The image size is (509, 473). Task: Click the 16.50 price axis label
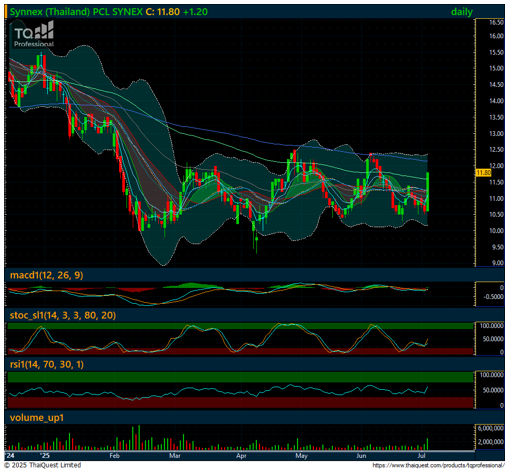pos(496,23)
